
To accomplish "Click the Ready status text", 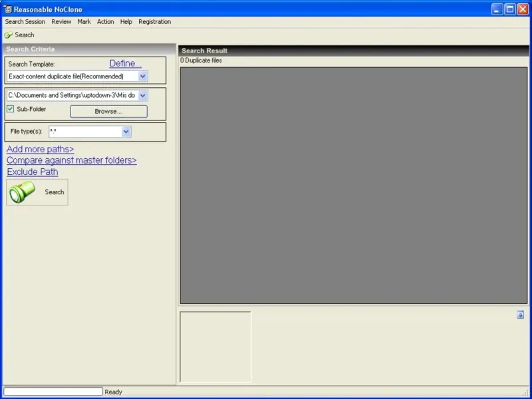I will click(x=113, y=392).
